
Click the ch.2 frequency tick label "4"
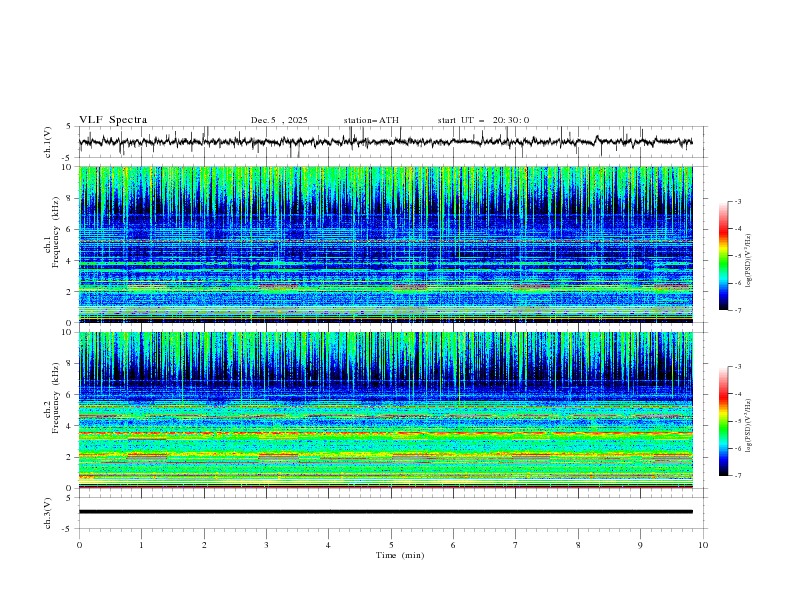pyautogui.click(x=71, y=426)
